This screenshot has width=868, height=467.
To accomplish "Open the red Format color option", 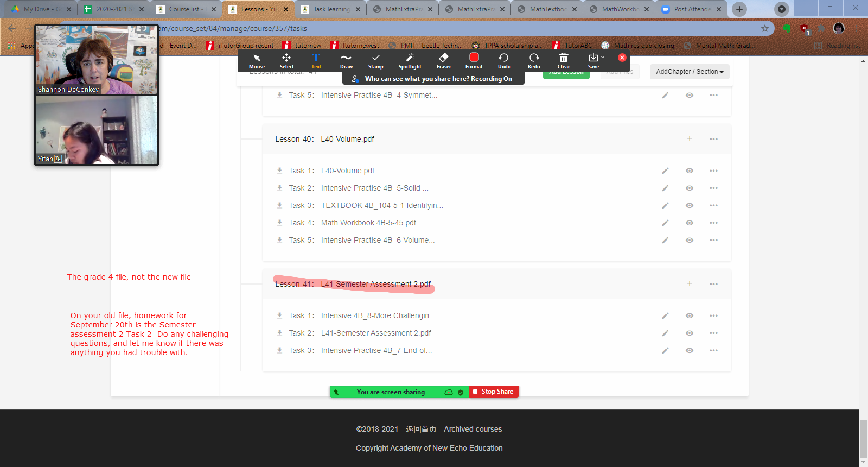I will point(474,61).
